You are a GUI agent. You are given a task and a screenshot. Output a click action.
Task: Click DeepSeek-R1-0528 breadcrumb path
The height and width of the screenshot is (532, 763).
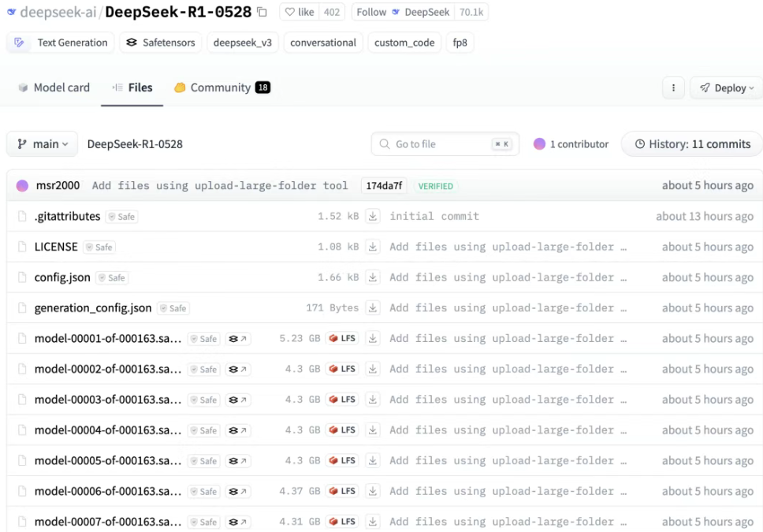pyautogui.click(x=135, y=144)
